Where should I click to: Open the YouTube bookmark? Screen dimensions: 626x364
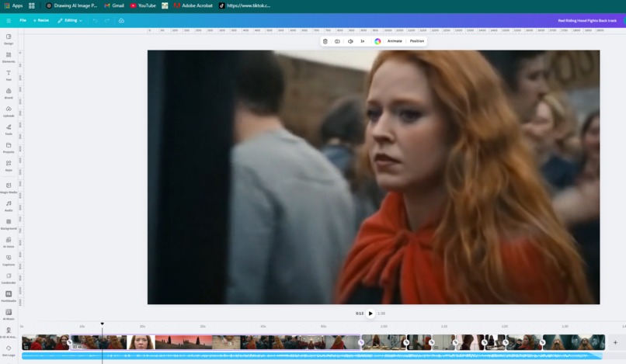pos(143,5)
